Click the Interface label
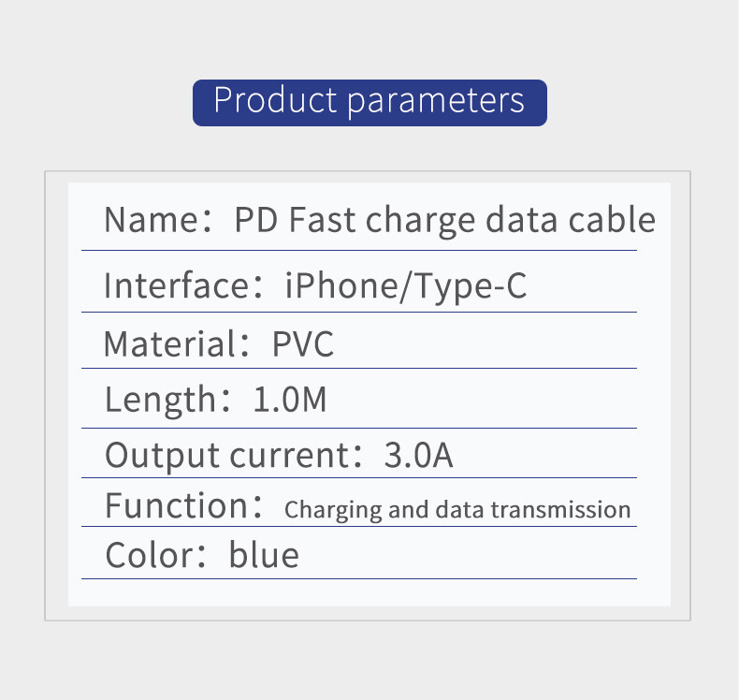Viewport: 739px width, 700px height. point(176,285)
